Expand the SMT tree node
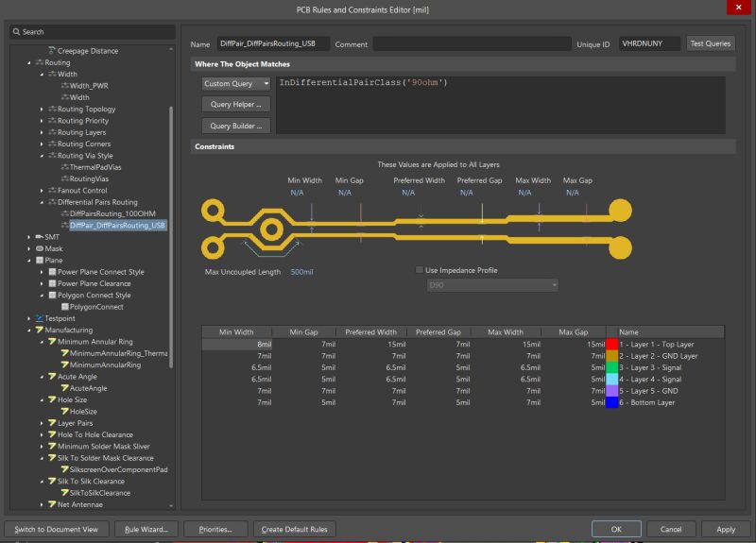Viewport: 756px width, 543px height. click(29, 237)
